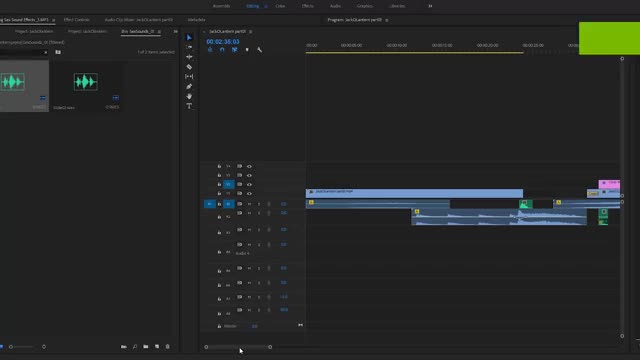
Task: Switch to the Color workspace
Action: click(x=280, y=6)
